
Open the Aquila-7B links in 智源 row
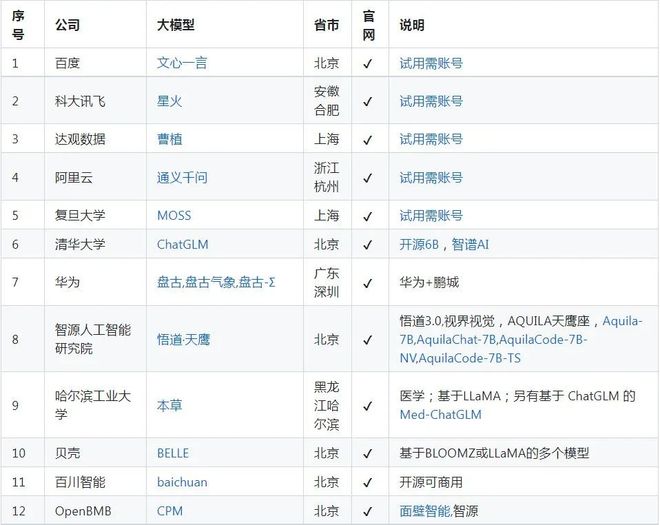[x=521, y=339]
